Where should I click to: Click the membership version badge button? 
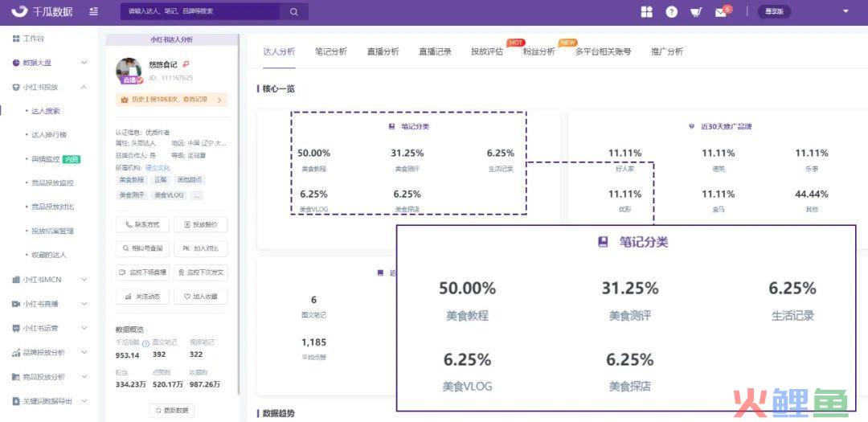774,11
